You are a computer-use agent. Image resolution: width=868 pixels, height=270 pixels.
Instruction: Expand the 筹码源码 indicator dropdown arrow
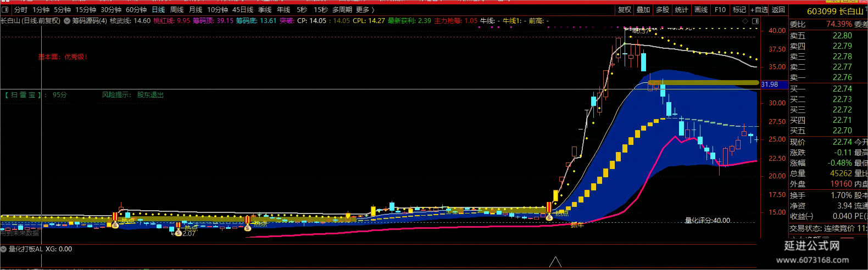[67, 21]
